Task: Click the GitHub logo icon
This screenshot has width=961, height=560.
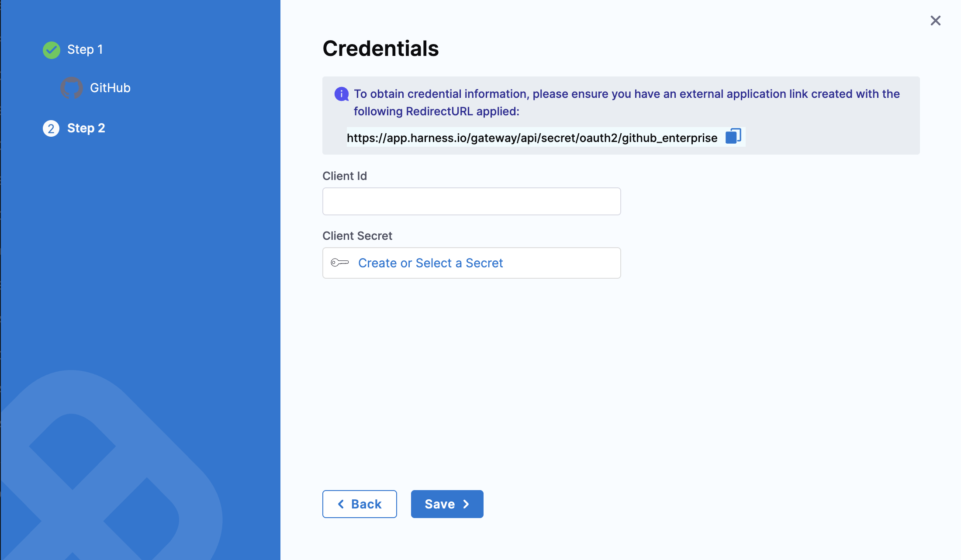Action: point(72,88)
